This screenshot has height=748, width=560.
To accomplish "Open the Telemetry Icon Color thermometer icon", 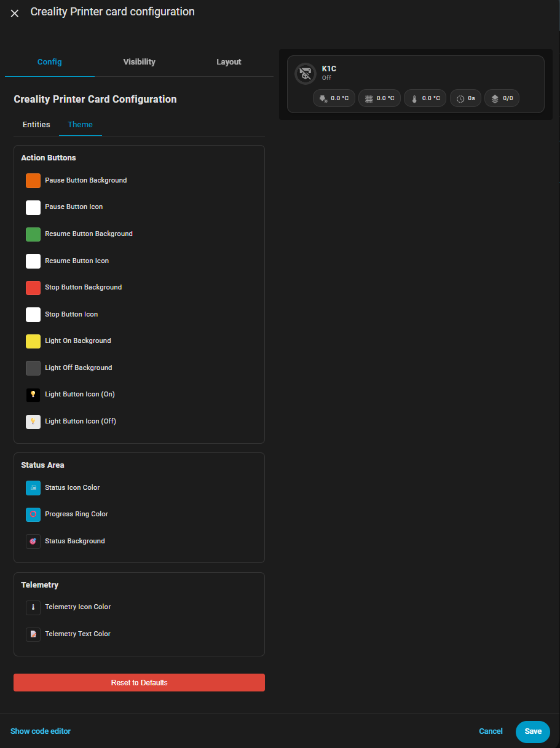I will [x=33, y=607].
